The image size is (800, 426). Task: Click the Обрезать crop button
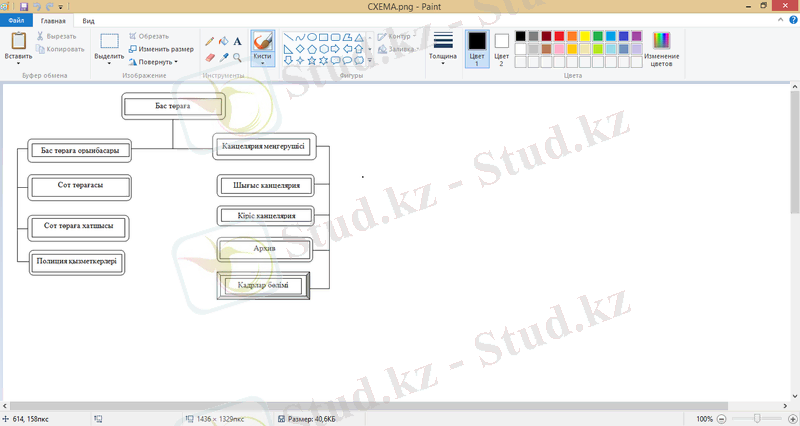point(148,36)
